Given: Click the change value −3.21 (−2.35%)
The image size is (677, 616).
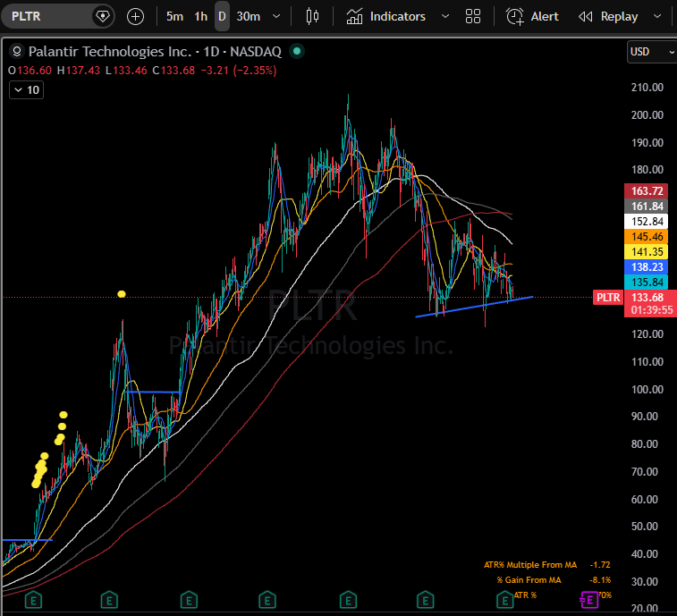Looking at the screenshot, I should (238, 71).
